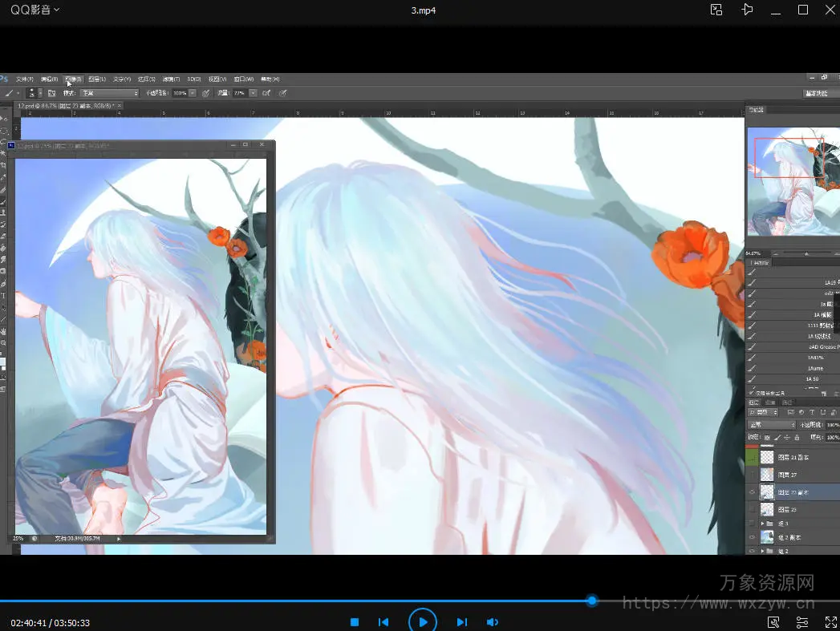
Task: Select the 图层 21 副本 layer
Action: click(794, 457)
